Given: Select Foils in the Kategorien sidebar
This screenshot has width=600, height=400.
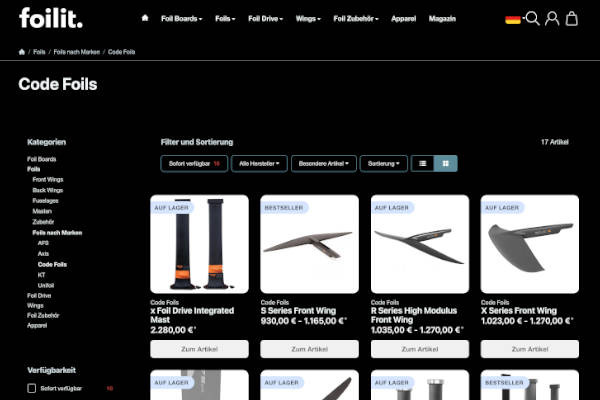Looking at the screenshot, I should point(34,169).
